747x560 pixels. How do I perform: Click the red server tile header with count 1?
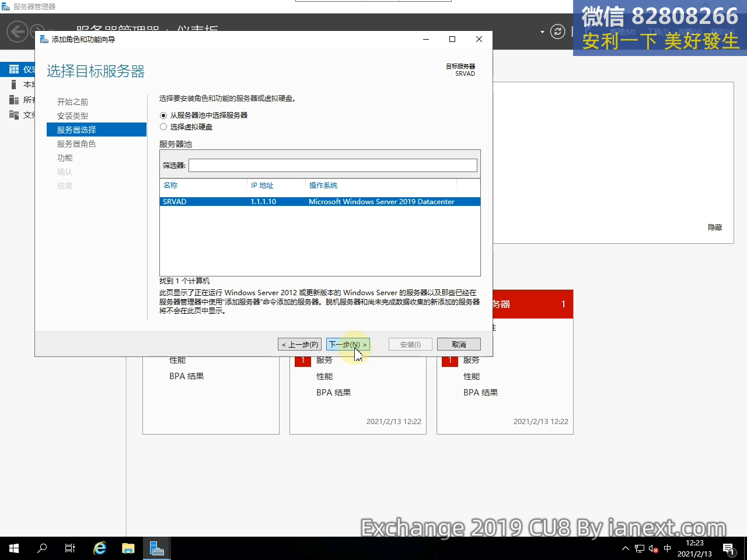tap(533, 304)
